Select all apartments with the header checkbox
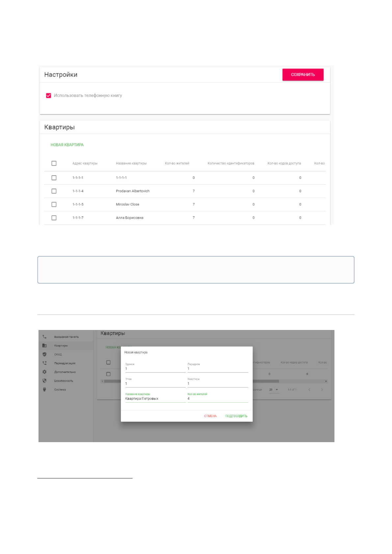The width and height of the screenshot is (392, 554). (x=54, y=164)
